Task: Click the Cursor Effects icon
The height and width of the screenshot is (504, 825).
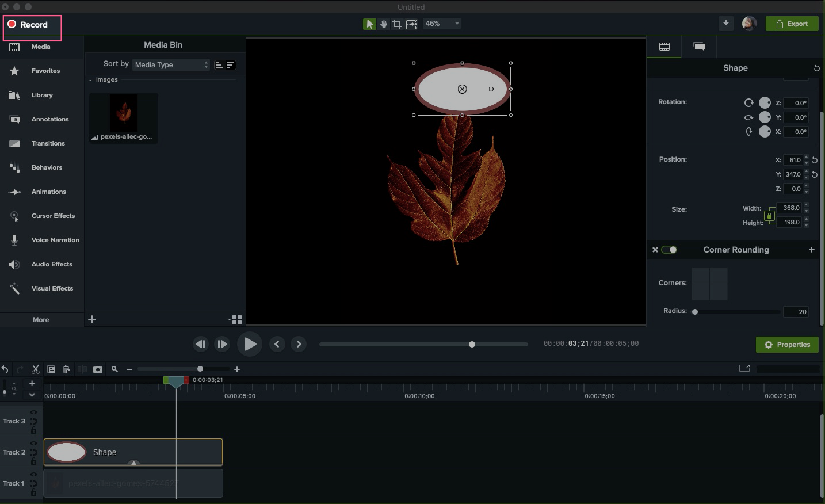Action: [15, 216]
